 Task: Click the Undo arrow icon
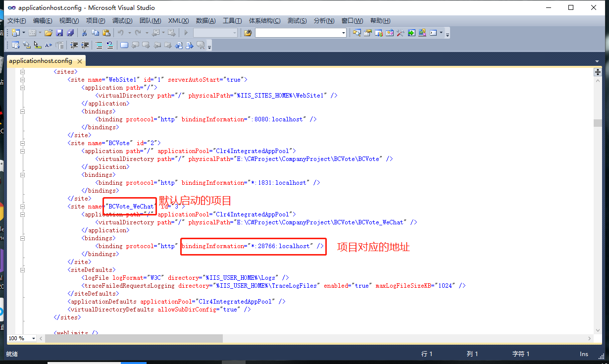(x=120, y=33)
